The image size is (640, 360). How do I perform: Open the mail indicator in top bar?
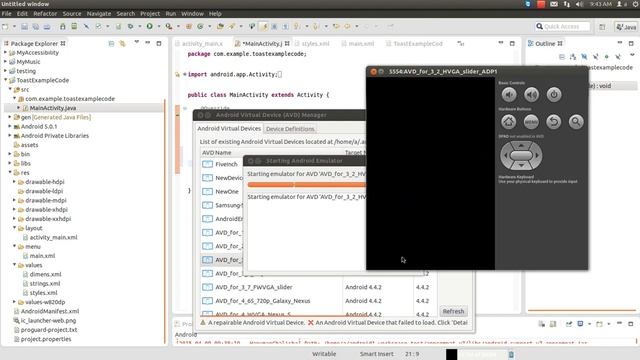click(x=553, y=4)
